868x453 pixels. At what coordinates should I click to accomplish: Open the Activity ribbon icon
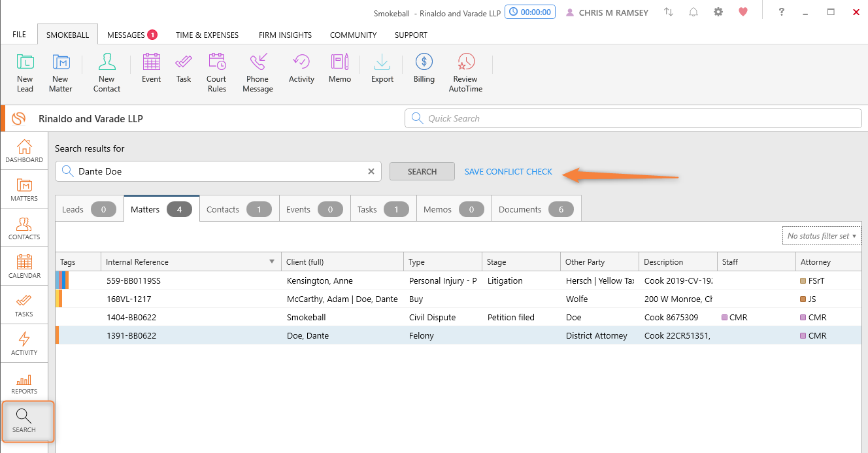pyautogui.click(x=301, y=68)
